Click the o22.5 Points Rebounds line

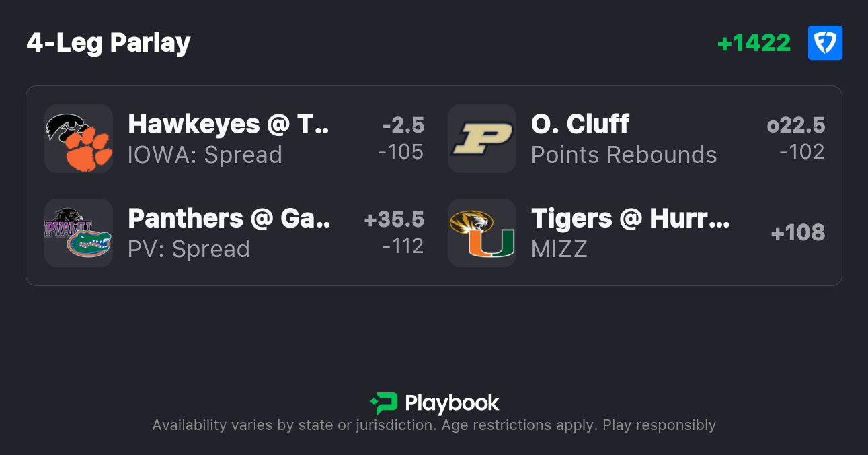796,125
